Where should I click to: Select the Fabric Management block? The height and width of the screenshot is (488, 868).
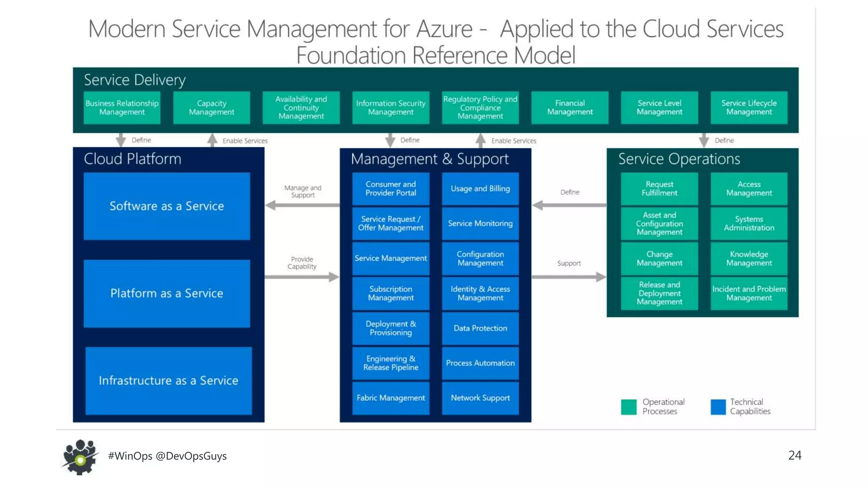point(390,398)
